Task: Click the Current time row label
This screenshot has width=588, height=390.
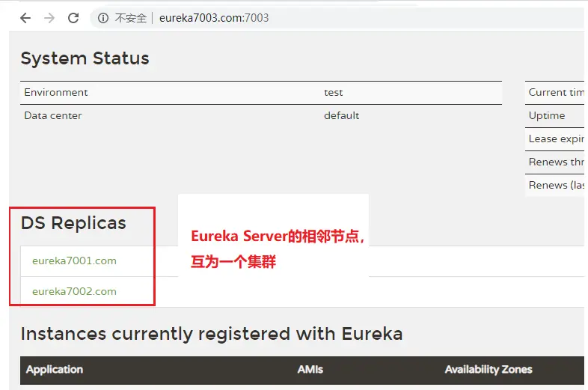Action: pos(556,92)
